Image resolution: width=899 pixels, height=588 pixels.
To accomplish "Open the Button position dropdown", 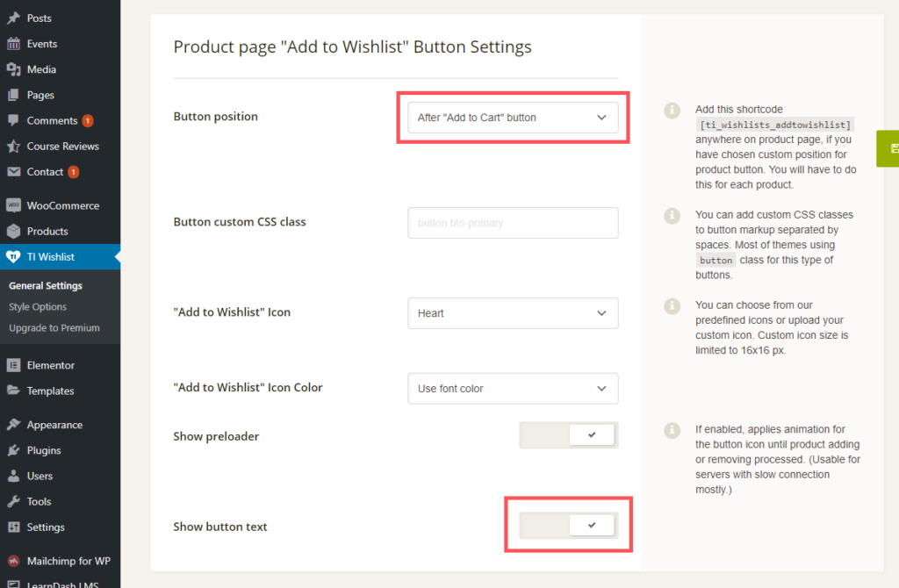I will [x=513, y=118].
